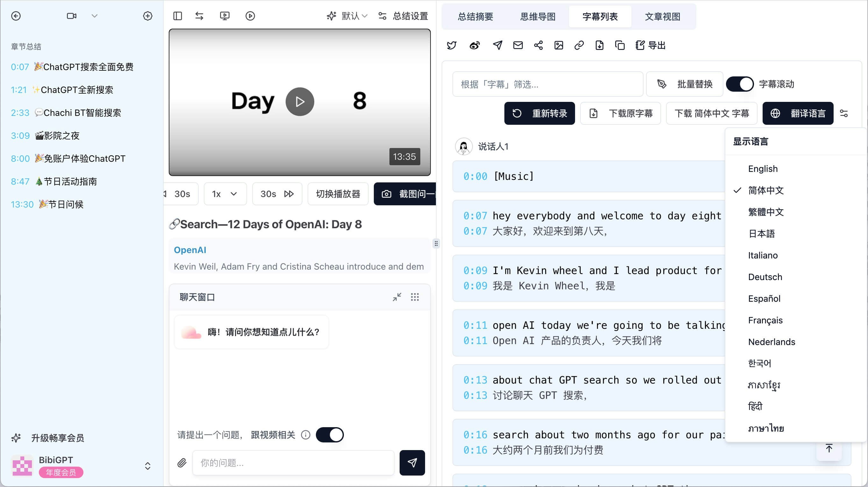Click the 重新转录 re-transcribe button
868x487 pixels.
tap(539, 114)
